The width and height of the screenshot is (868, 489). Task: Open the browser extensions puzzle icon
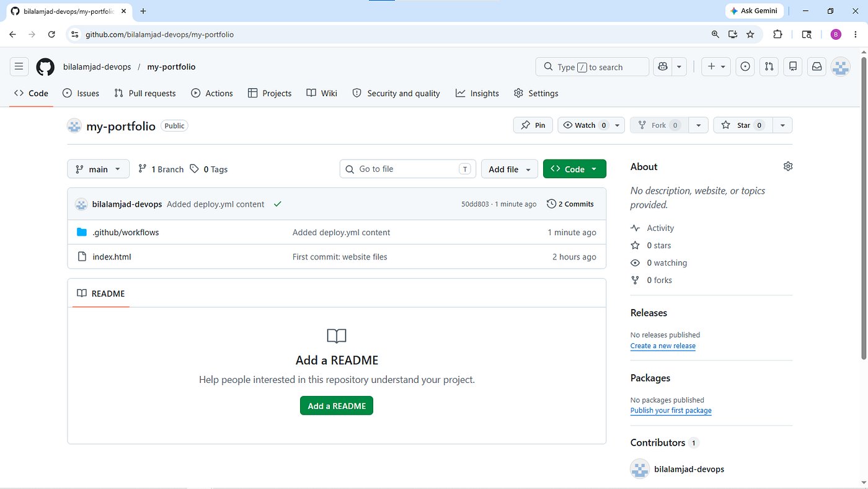pyautogui.click(x=777, y=35)
